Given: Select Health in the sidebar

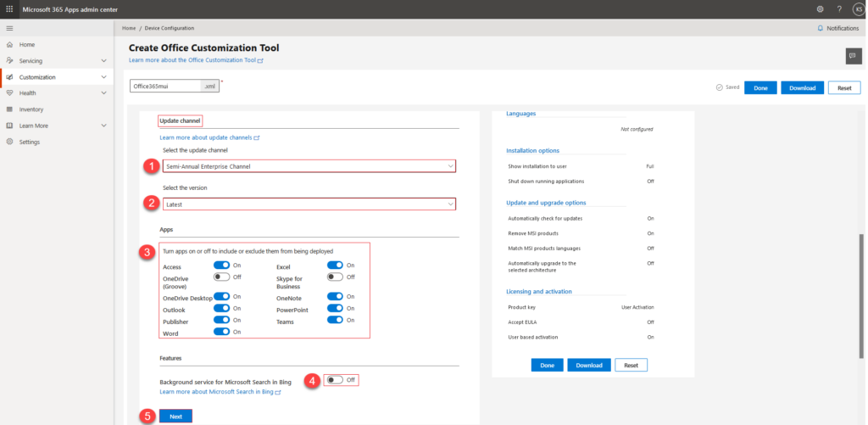Looking at the screenshot, I should (x=28, y=93).
